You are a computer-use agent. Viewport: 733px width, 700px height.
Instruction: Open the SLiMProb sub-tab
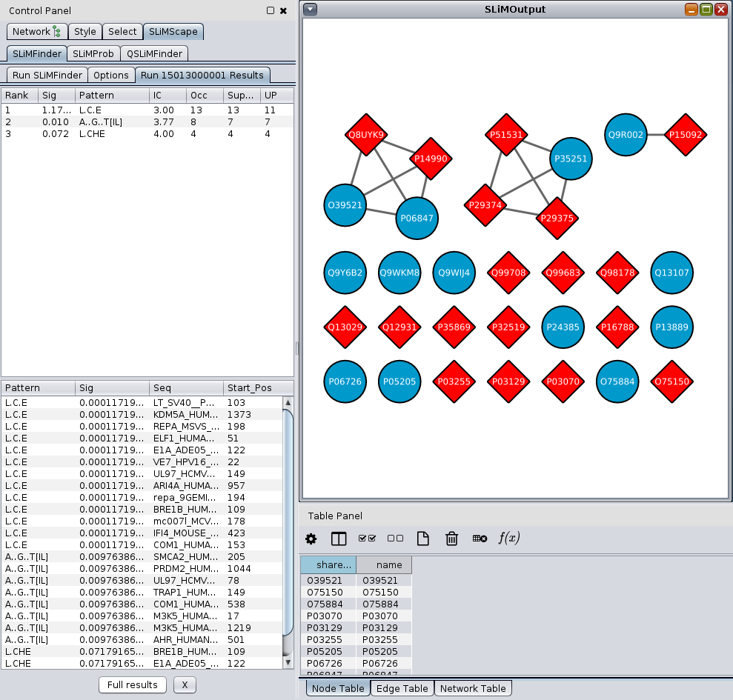pos(93,53)
